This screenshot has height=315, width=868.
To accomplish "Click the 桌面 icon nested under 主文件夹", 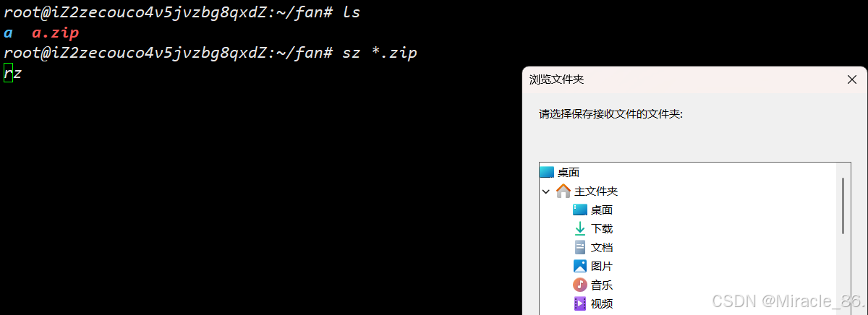I will 580,210.
